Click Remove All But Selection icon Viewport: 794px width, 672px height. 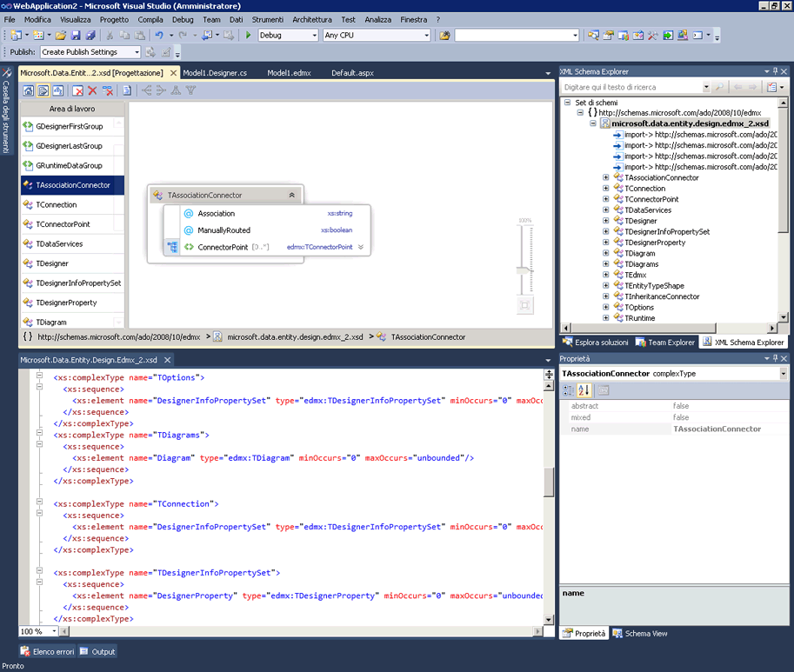[107, 90]
